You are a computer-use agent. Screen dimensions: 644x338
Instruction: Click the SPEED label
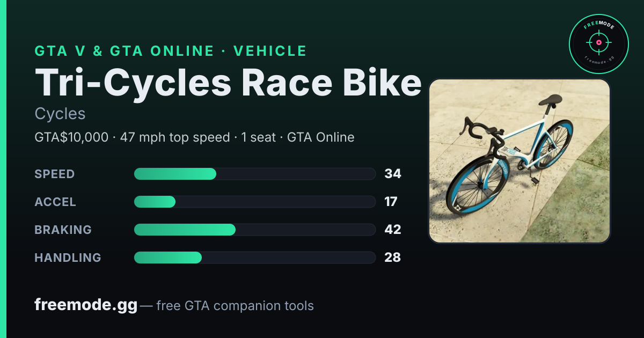pos(55,174)
